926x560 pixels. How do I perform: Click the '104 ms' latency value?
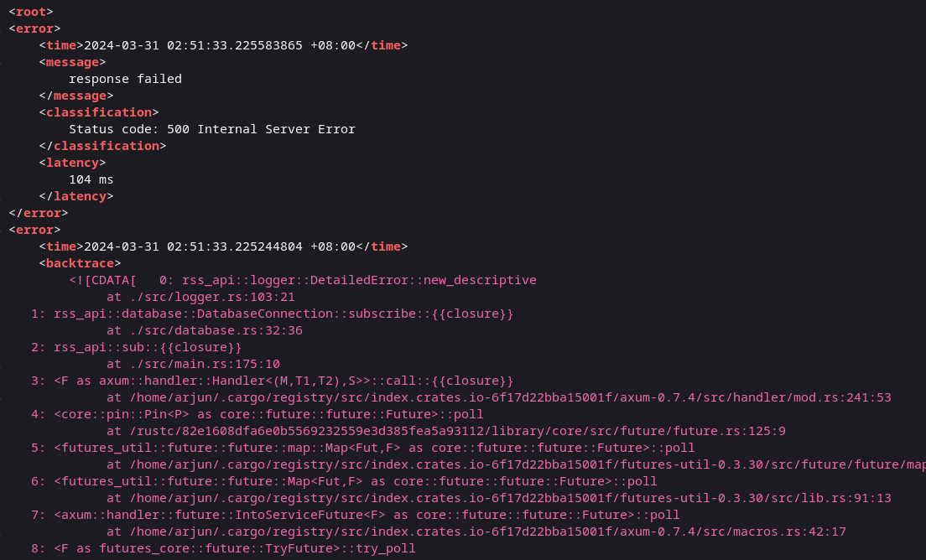91,179
